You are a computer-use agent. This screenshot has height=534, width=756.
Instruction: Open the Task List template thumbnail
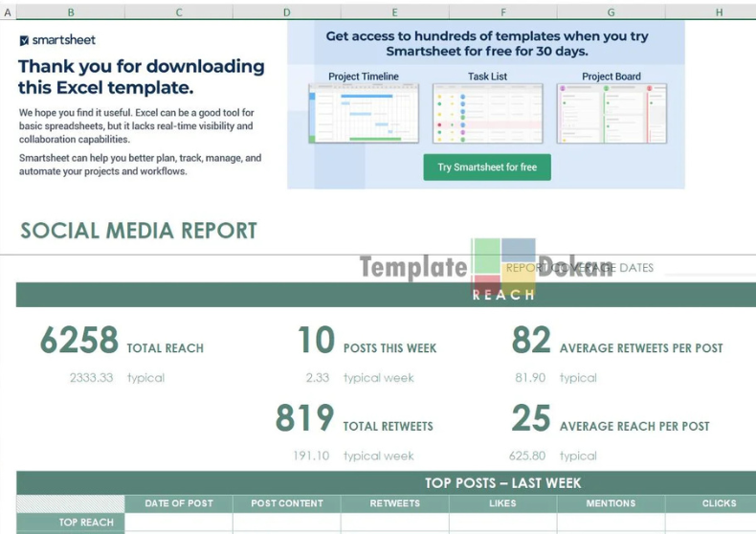click(487, 113)
